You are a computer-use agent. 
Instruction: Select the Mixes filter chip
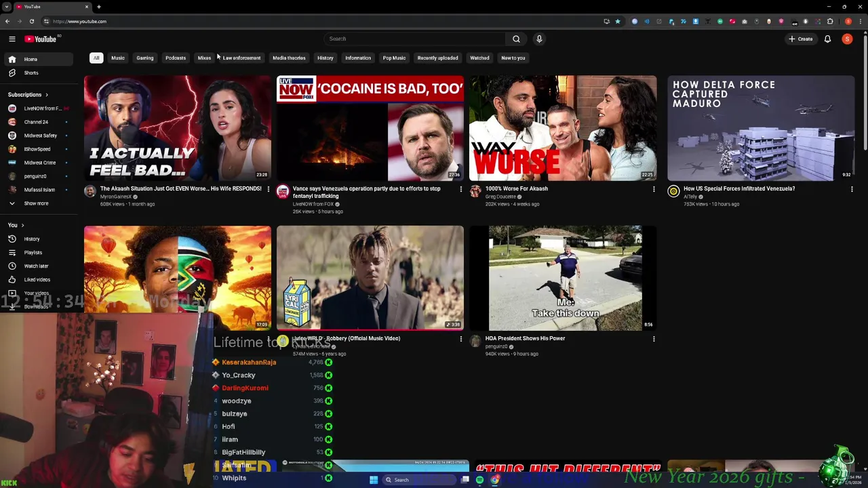(204, 58)
